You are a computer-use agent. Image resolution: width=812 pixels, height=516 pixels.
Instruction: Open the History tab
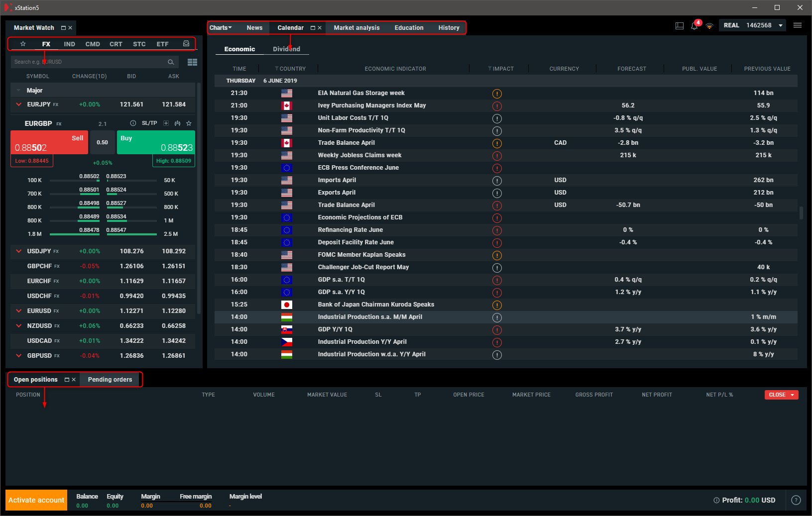pyautogui.click(x=449, y=28)
